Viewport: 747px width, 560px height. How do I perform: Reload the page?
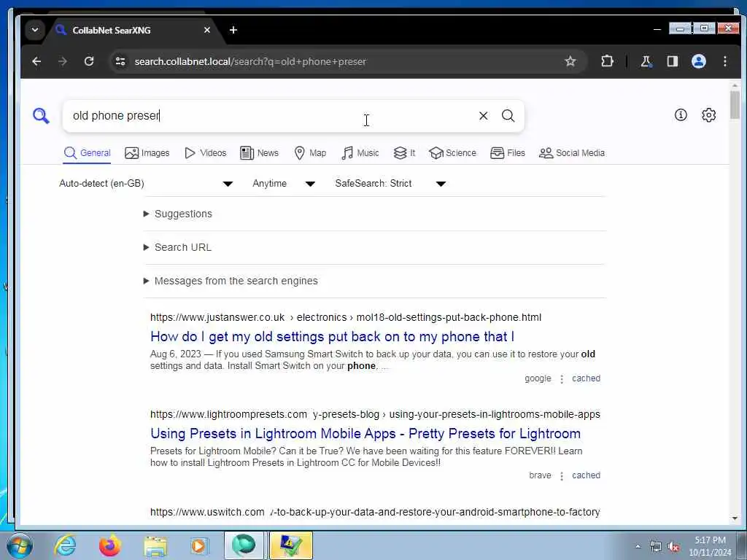coord(89,61)
